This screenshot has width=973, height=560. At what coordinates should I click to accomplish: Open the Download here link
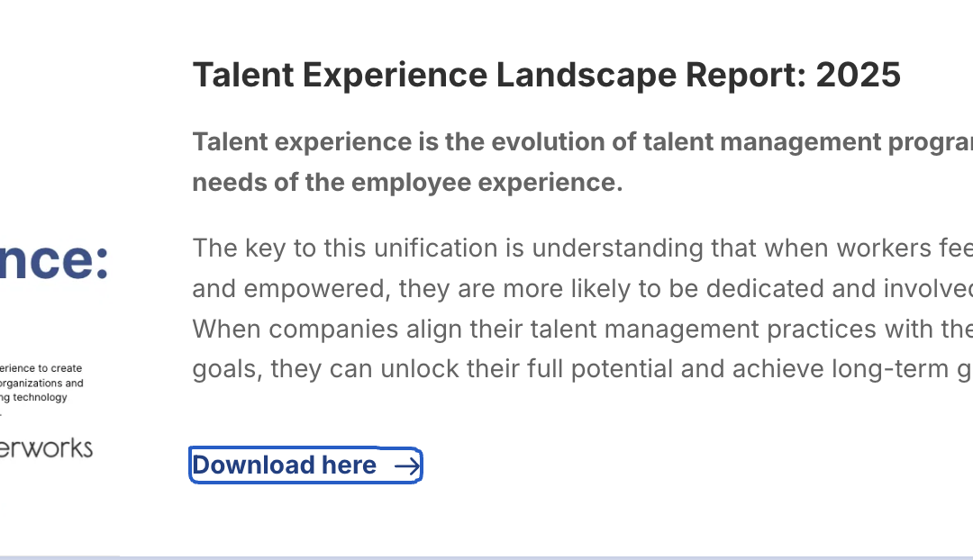click(306, 465)
